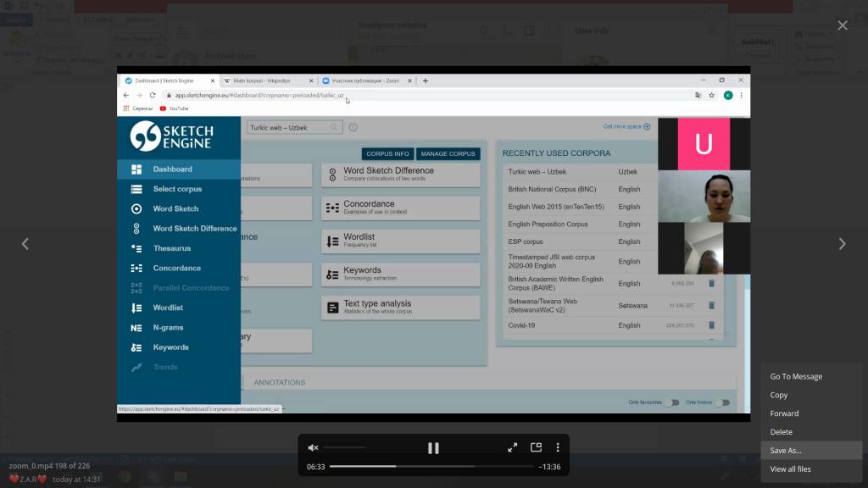Click Save As... in the context menu
The width and height of the screenshot is (868, 488).
786,451
